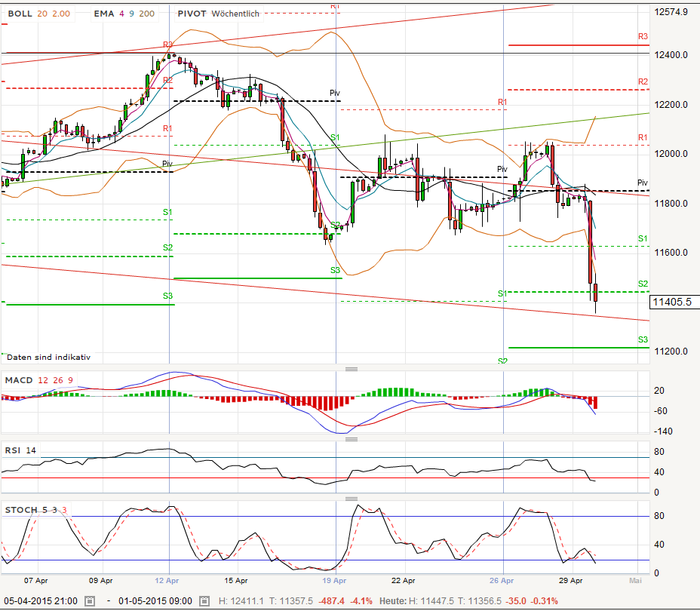Open the start date calendar picker
Image resolution: width=700 pixels, height=611 pixels.
90,601
